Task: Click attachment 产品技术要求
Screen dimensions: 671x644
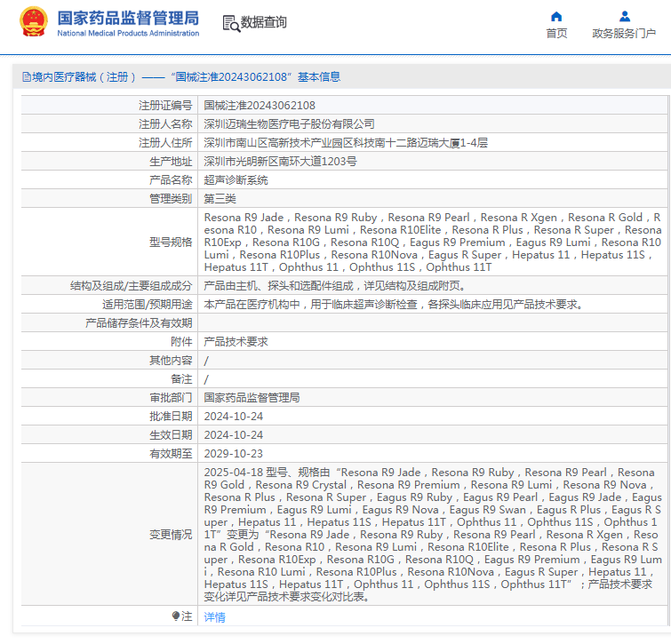Action: click(x=236, y=342)
